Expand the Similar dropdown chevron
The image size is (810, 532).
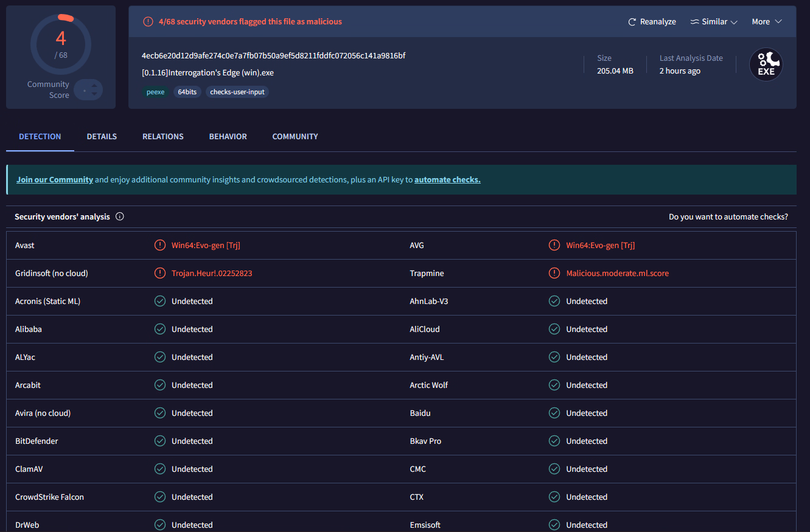[x=734, y=22]
